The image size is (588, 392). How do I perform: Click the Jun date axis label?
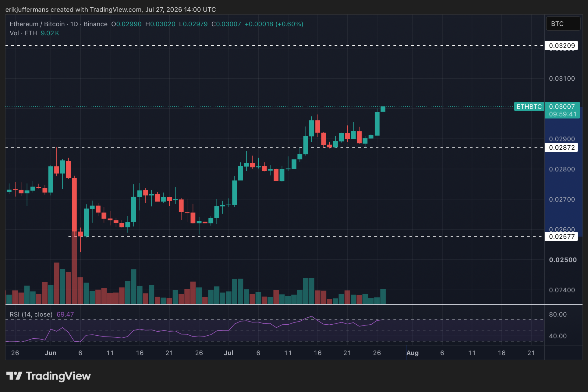[x=51, y=353]
